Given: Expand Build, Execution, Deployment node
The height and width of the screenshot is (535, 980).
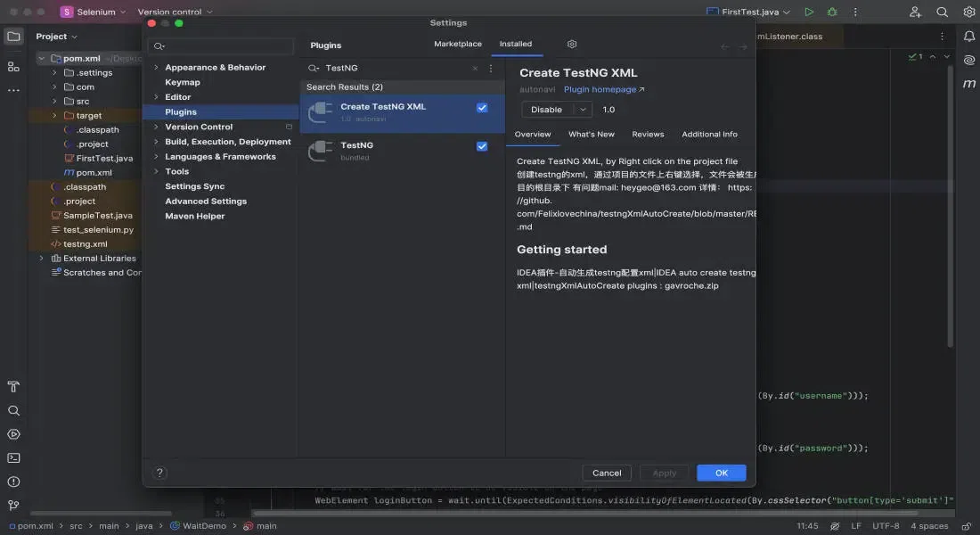Looking at the screenshot, I should pos(156,142).
